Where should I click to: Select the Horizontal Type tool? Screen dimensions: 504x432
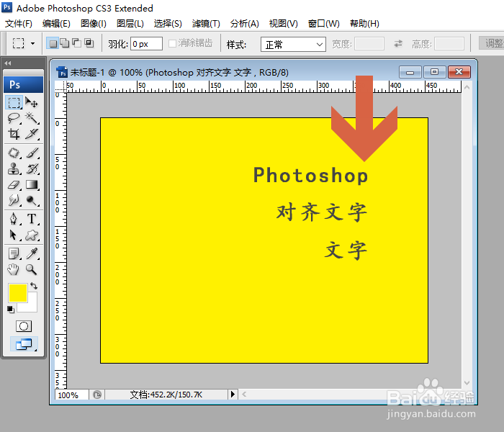click(32, 219)
